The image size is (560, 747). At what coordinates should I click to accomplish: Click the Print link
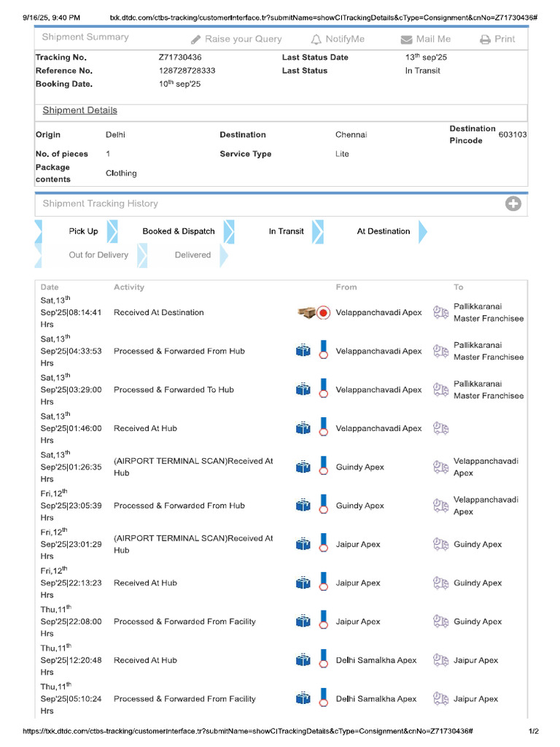pos(505,39)
